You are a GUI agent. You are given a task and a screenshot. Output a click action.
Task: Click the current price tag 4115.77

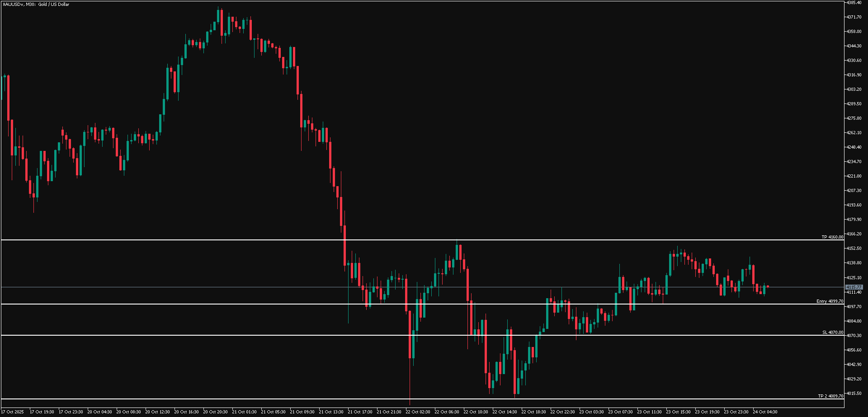click(854, 287)
